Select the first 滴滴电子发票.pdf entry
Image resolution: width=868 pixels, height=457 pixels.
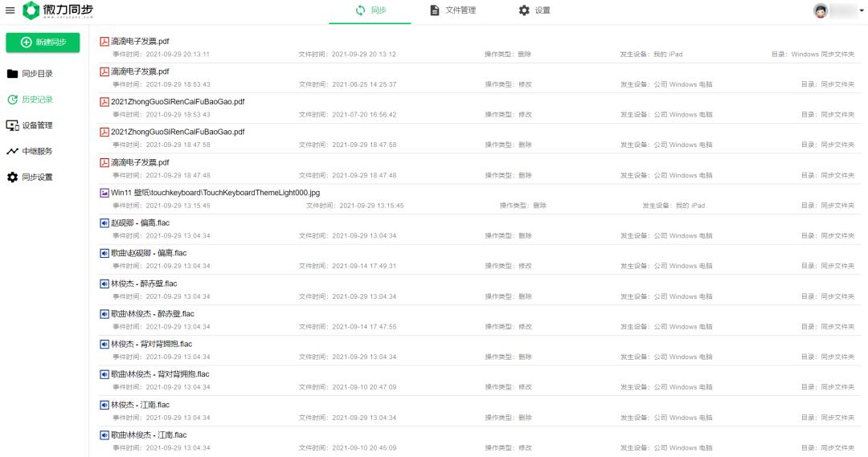[x=140, y=41]
